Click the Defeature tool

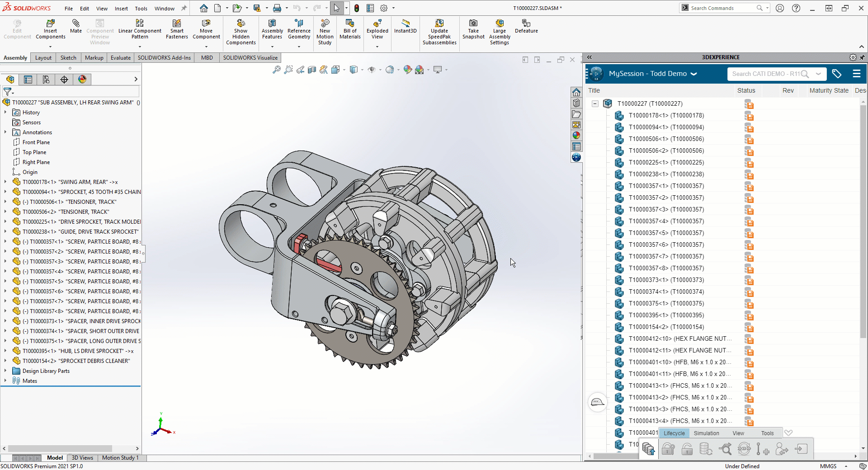tap(526, 27)
